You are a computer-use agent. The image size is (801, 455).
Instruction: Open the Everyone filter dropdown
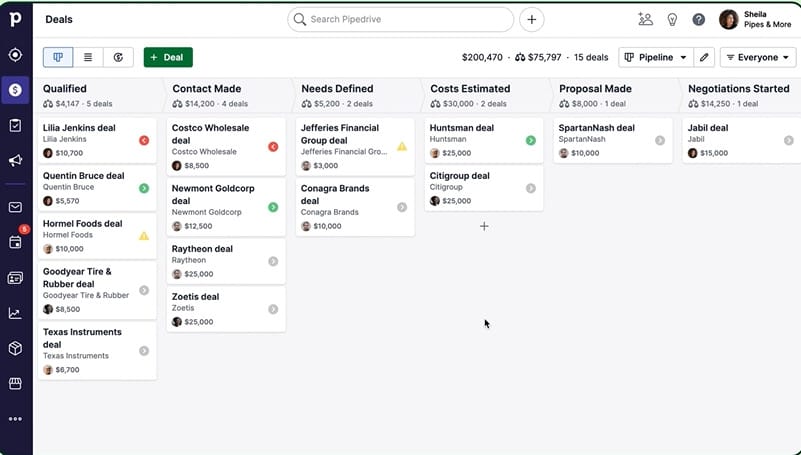[x=758, y=57]
